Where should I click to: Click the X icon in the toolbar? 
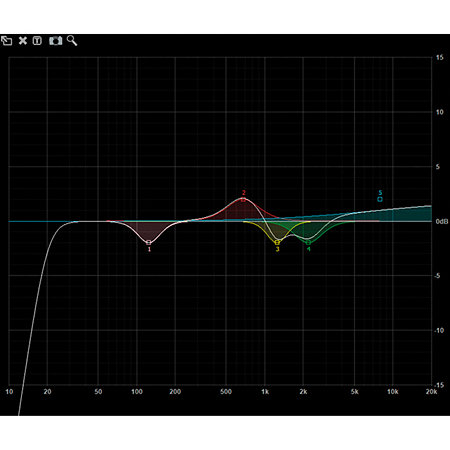click(23, 41)
